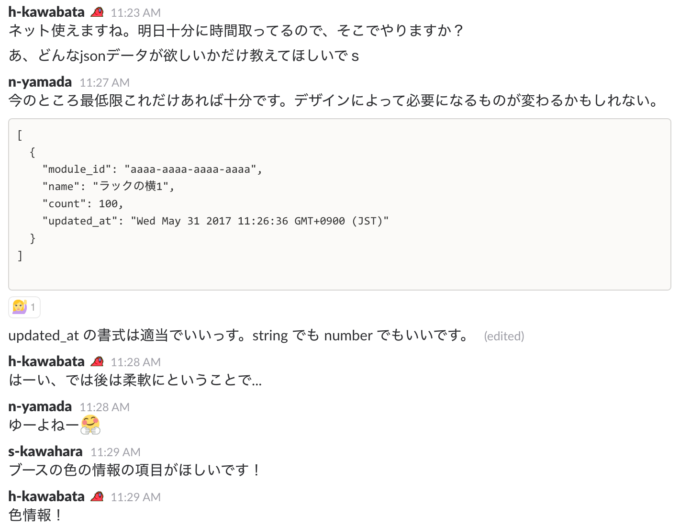Click inside the JSON code block
The image size is (680, 528).
340,204
